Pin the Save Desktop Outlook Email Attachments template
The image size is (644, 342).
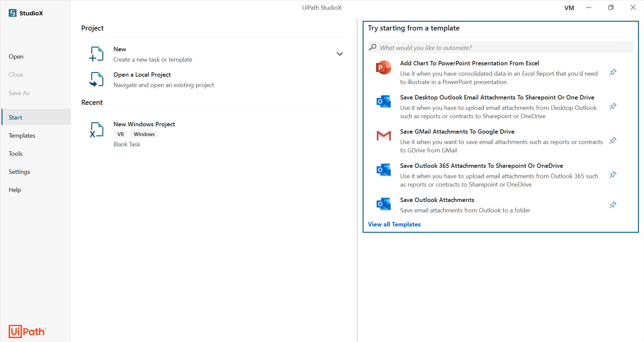[613, 107]
